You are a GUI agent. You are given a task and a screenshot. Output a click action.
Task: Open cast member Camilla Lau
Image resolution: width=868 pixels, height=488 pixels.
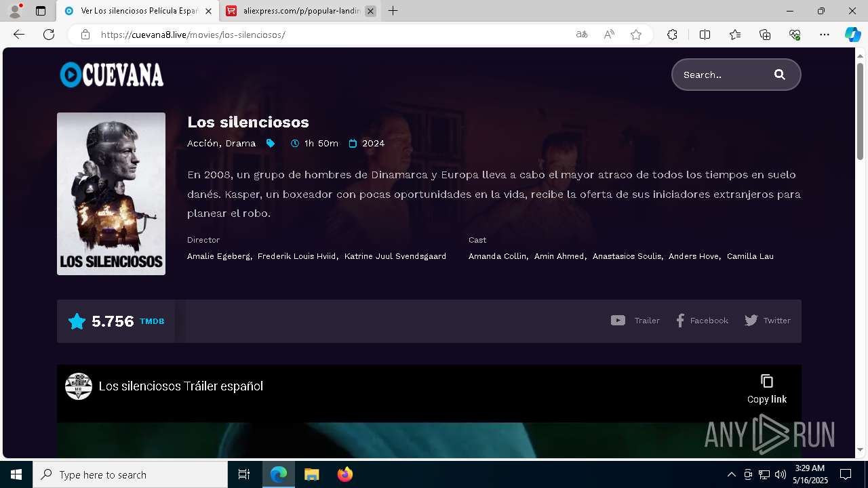[x=750, y=256]
